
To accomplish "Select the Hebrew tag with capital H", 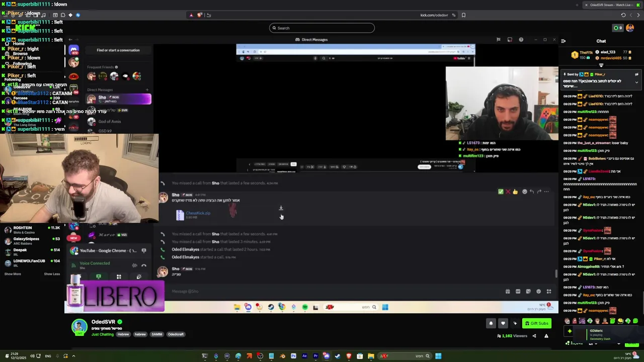I will click(x=123, y=334).
